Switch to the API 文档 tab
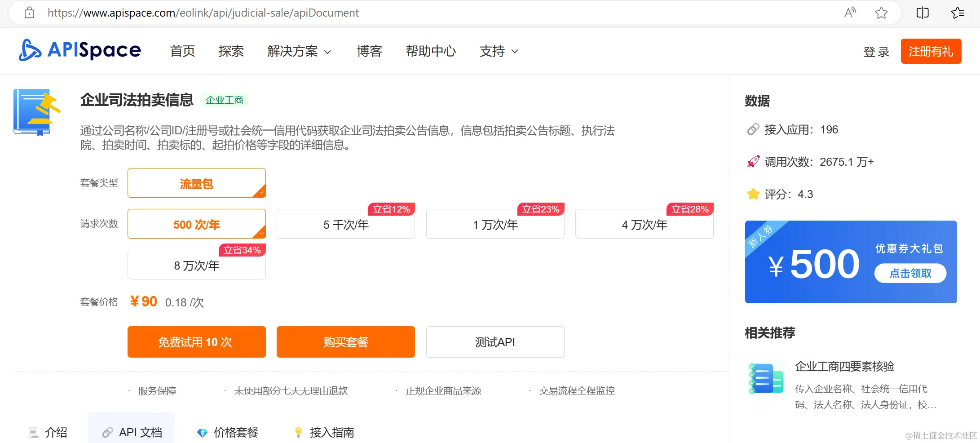This screenshot has height=443, width=980. [131, 428]
